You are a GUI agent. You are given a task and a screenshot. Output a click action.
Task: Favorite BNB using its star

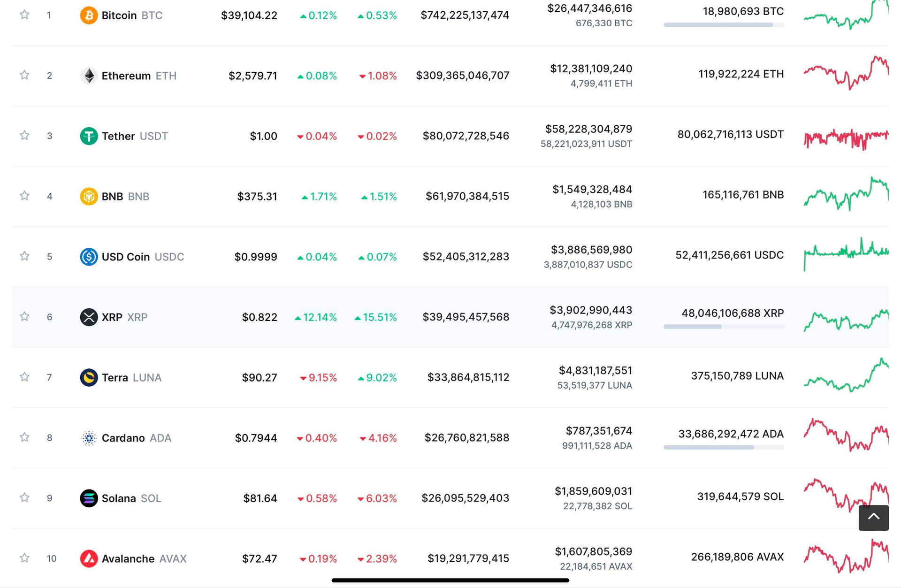click(24, 196)
